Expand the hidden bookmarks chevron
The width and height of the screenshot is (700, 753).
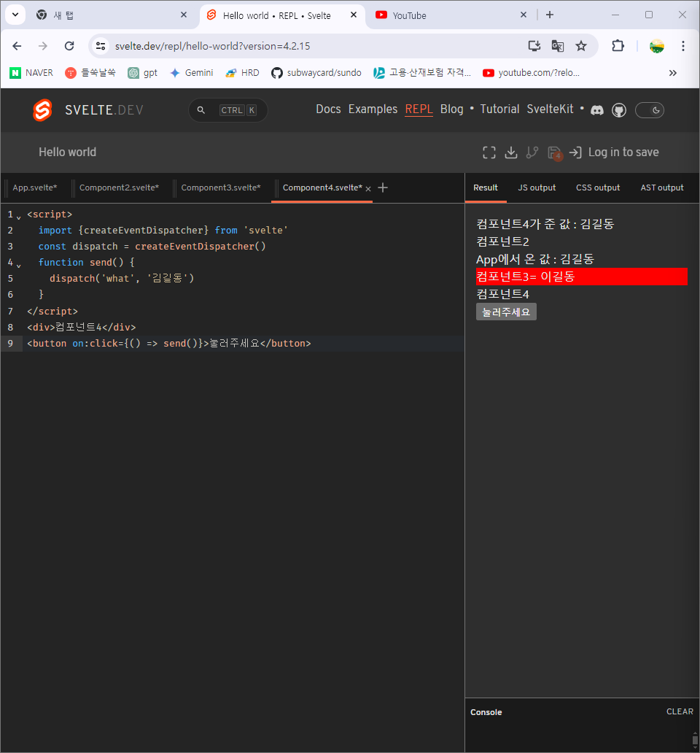click(672, 73)
